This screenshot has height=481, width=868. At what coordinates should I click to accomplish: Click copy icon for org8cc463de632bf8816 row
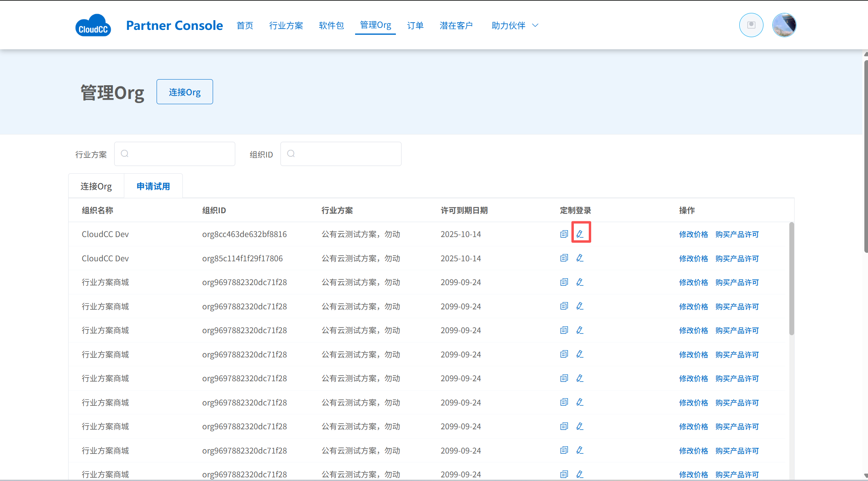[x=564, y=234]
